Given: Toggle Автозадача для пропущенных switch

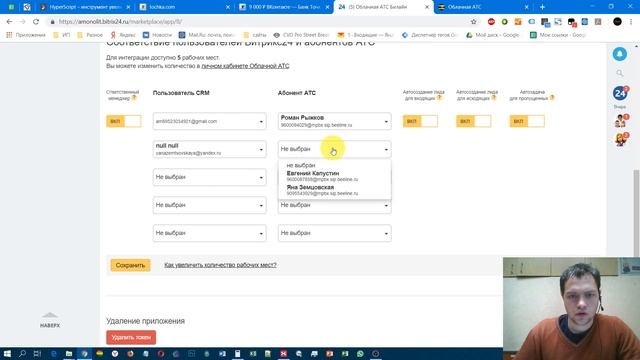Looking at the screenshot, I should click(x=527, y=121).
